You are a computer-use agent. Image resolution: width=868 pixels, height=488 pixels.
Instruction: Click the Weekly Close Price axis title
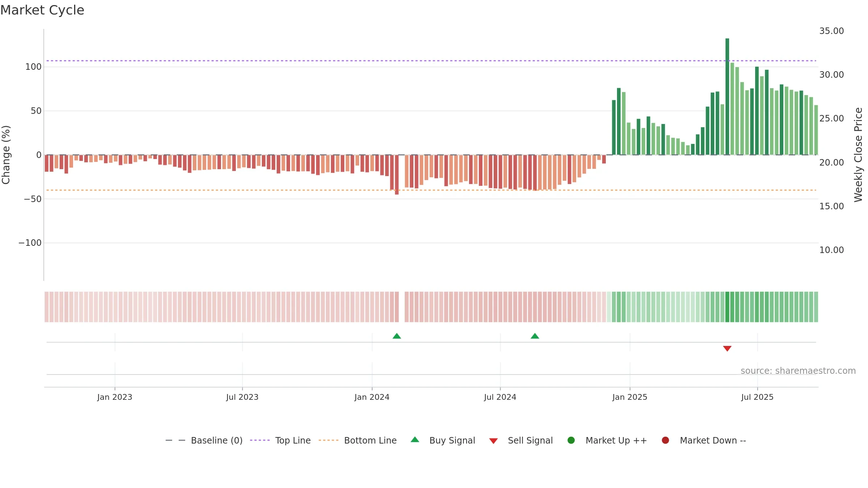858,155
